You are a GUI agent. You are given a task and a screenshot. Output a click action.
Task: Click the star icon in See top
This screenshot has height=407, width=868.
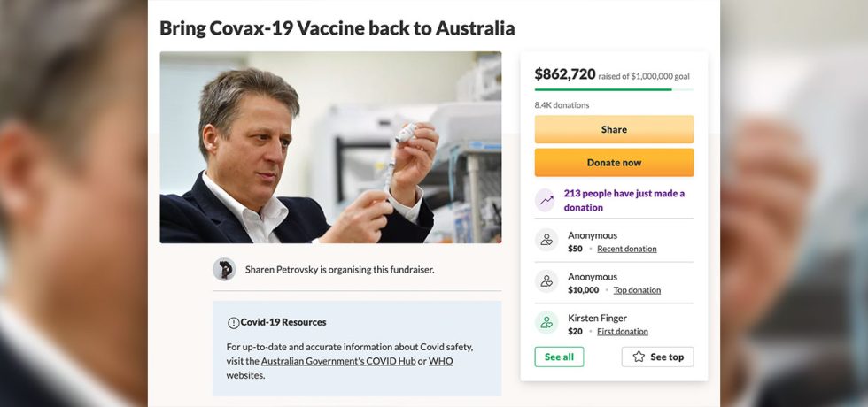[x=639, y=357]
